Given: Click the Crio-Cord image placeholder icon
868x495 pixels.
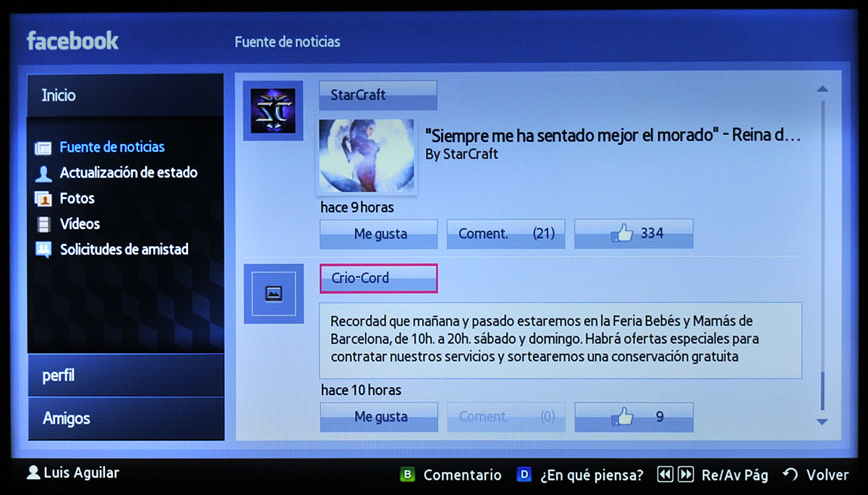Looking at the screenshot, I should pyautogui.click(x=273, y=294).
